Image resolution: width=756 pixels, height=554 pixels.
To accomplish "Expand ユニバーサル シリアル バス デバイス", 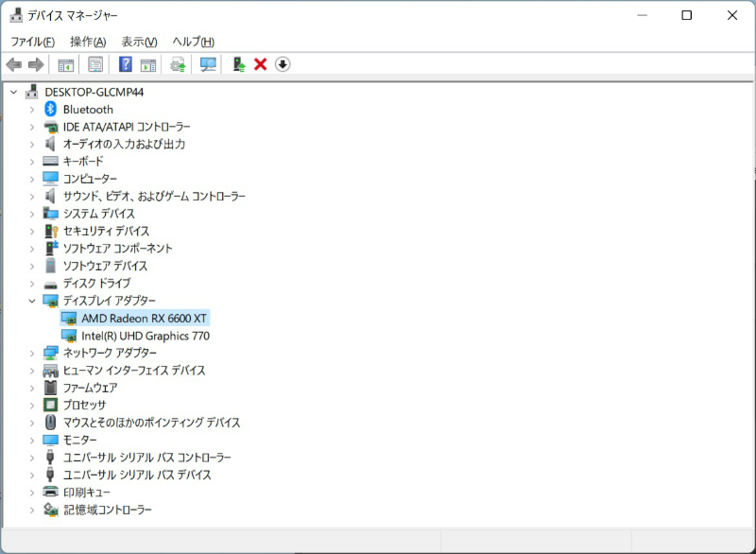I will click(x=32, y=475).
